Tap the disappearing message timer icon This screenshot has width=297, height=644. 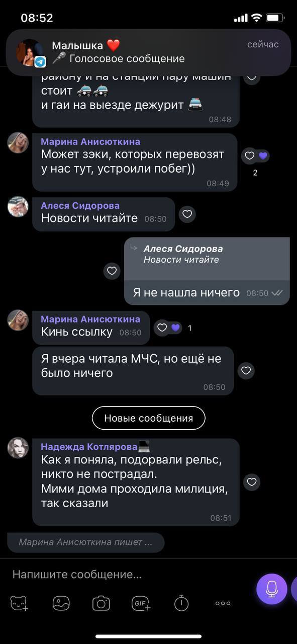coord(181,603)
